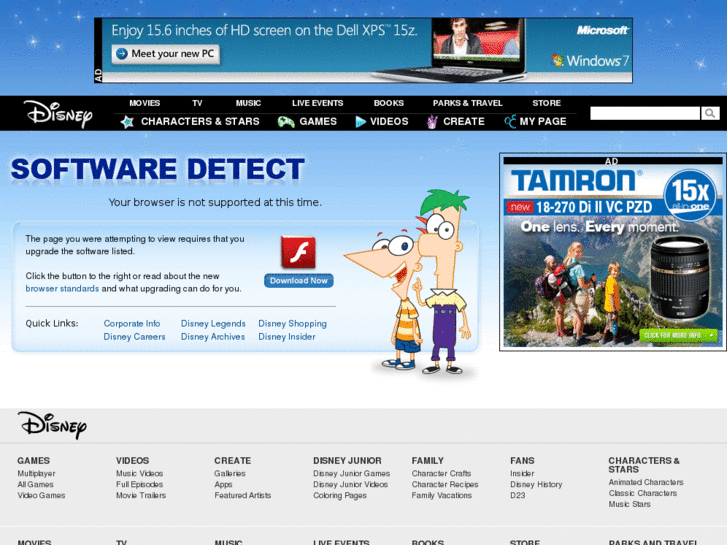727x545 pixels.
Task: Open the Music Stars link
Action: (x=630, y=504)
